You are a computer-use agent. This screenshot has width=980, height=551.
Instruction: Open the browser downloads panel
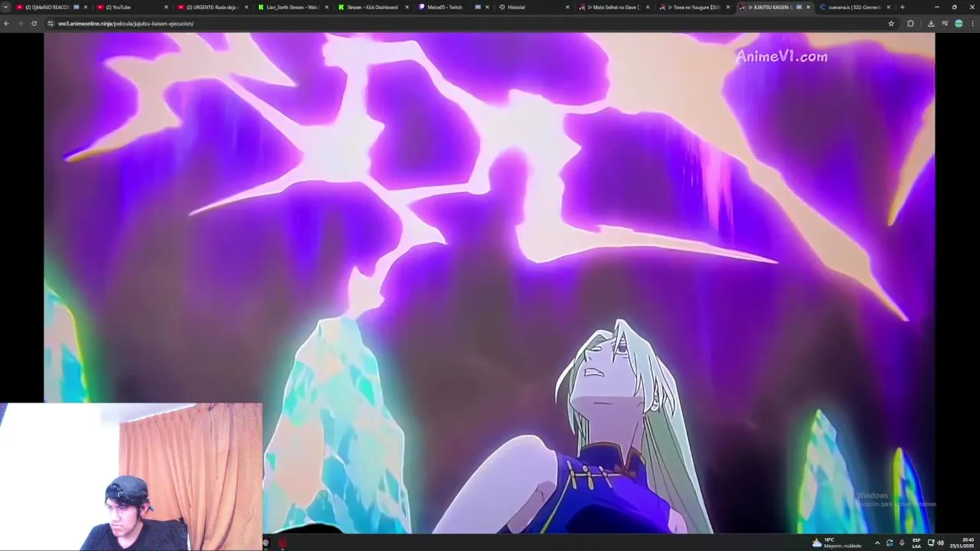931,23
